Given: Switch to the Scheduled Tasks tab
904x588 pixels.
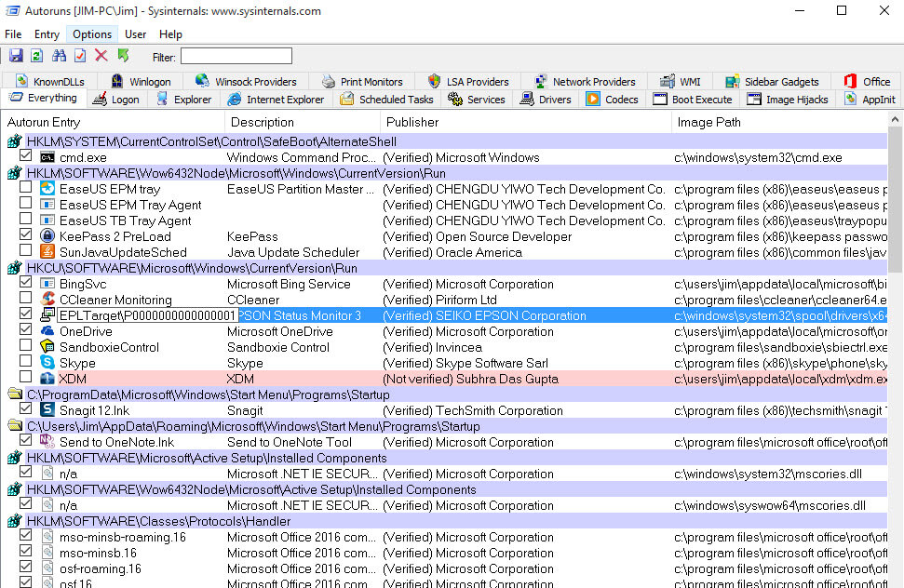Looking at the screenshot, I should tap(387, 100).
